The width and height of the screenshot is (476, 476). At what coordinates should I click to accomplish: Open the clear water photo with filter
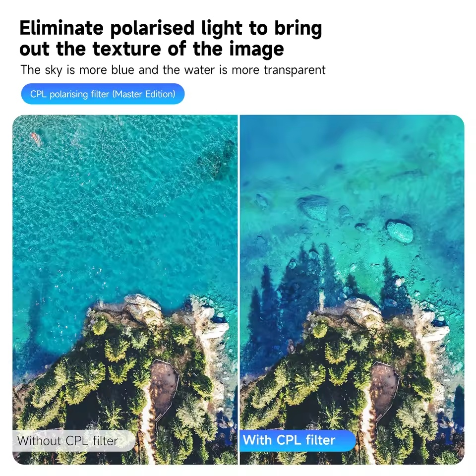[352, 290]
